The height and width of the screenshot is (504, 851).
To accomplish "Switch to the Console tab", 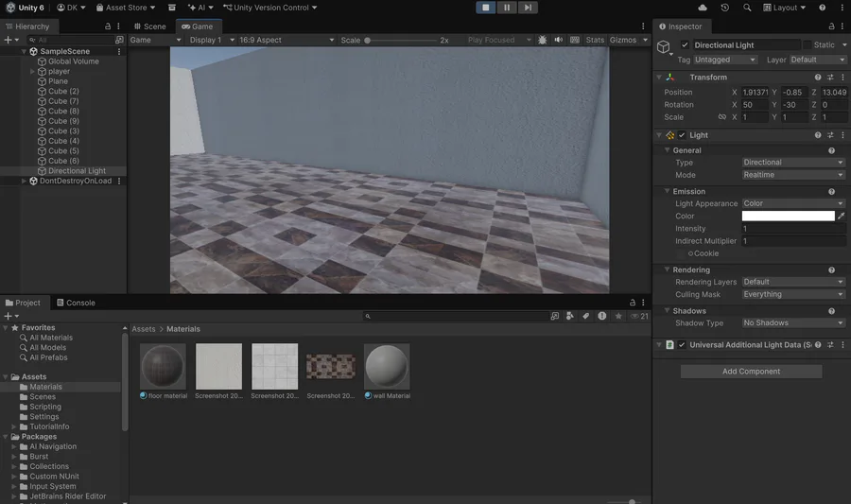I will pyautogui.click(x=76, y=303).
